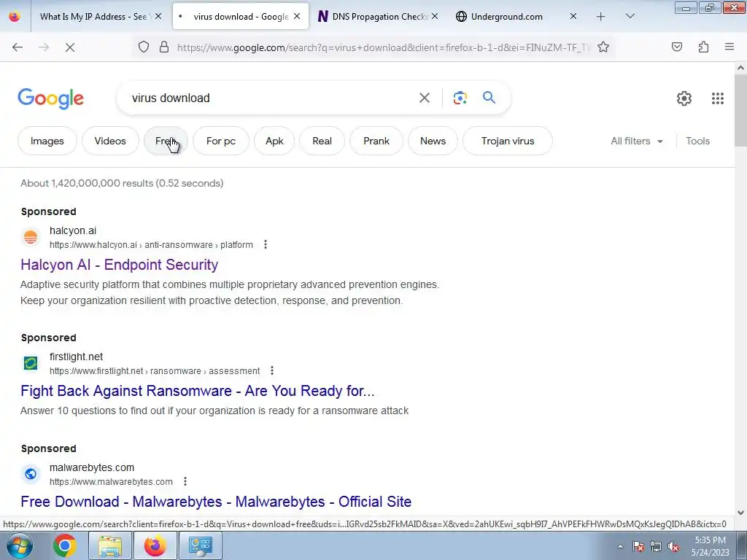The height and width of the screenshot is (560, 747).
Task: Apply the Real filter chip
Action: point(322,141)
